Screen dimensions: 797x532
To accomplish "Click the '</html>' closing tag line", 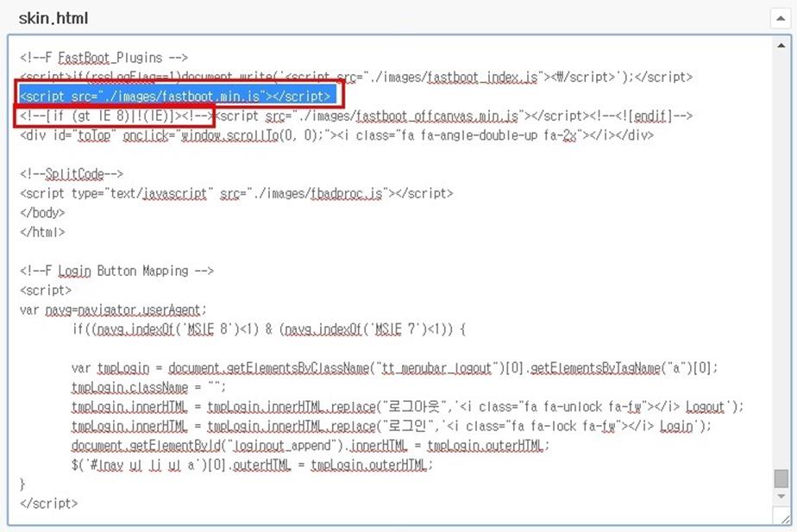I will tap(42, 232).
